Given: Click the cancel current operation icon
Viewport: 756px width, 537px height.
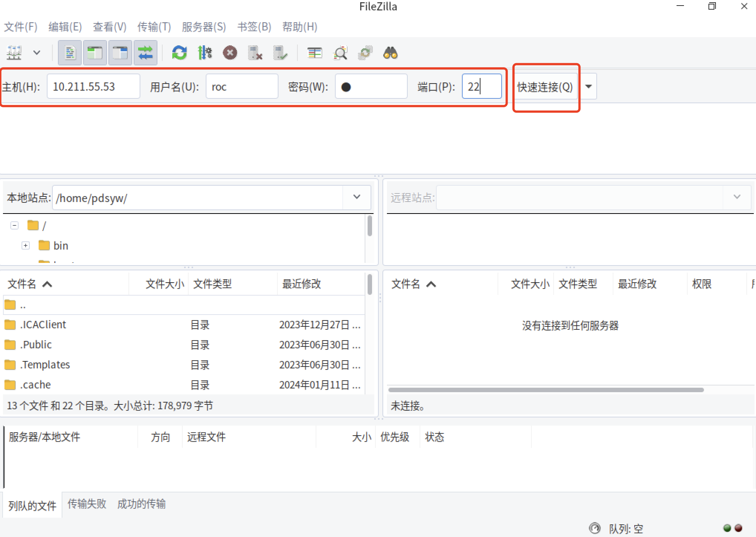Looking at the screenshot, I should pyautogui.click(x=230, y=53).
